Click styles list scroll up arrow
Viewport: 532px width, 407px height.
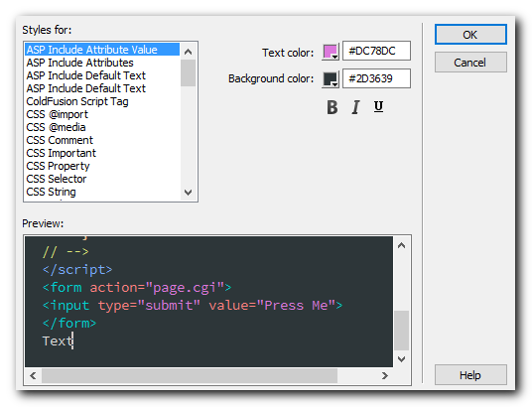click(188, 52)
